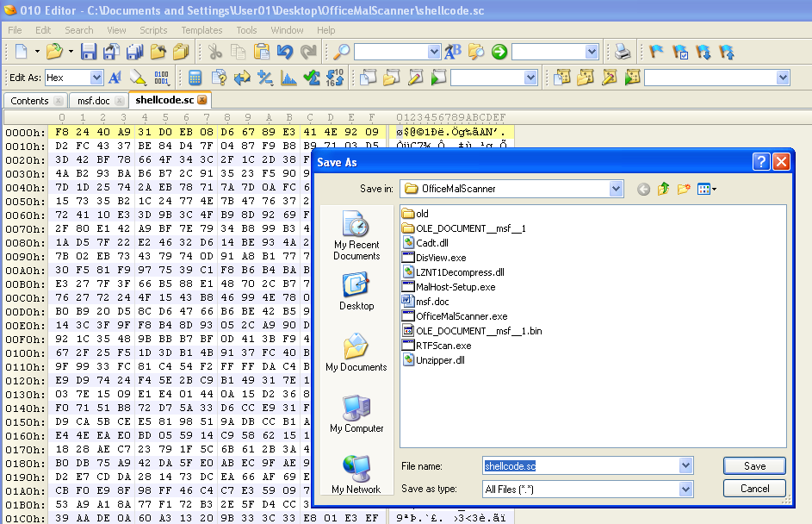Viewport: 812px width, 524px height.
Task: Expand the Edit As Hex dropdown
Action: tap(96, 78)
